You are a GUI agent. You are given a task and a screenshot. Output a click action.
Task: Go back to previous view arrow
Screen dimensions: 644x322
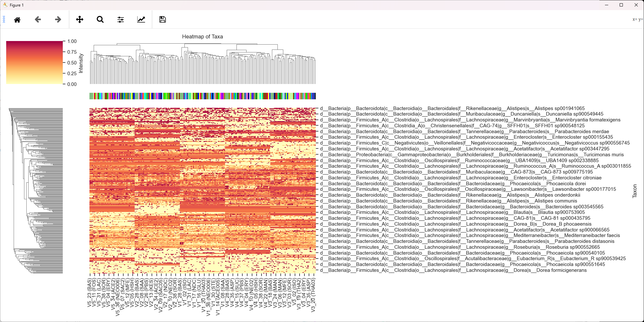coord(38,20)
